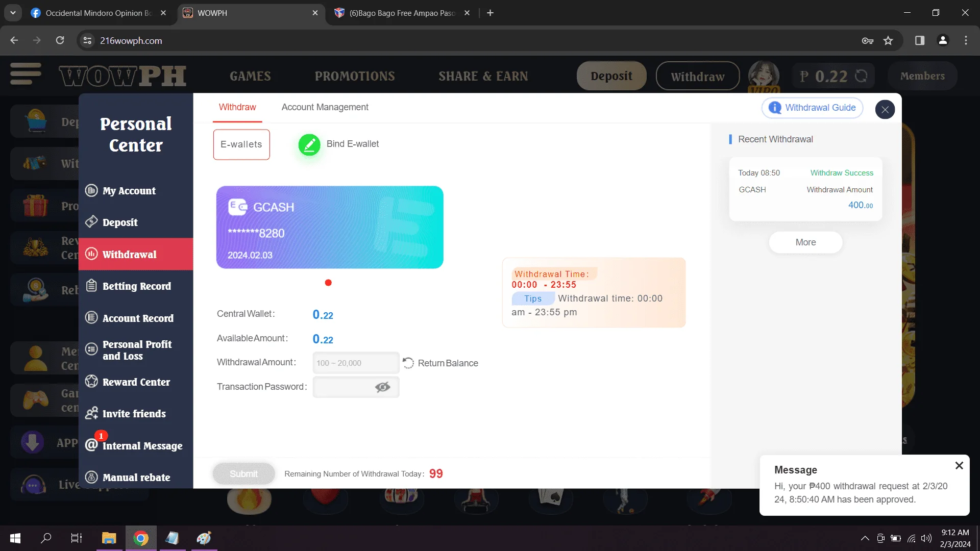Click the red carousel dot under GCASH card

click(328, 283)
